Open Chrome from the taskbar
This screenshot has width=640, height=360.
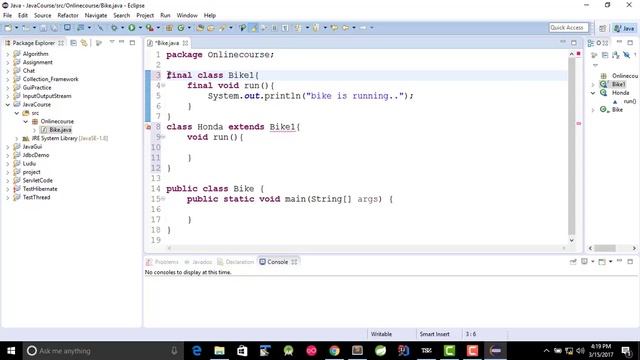pos(334,351)
